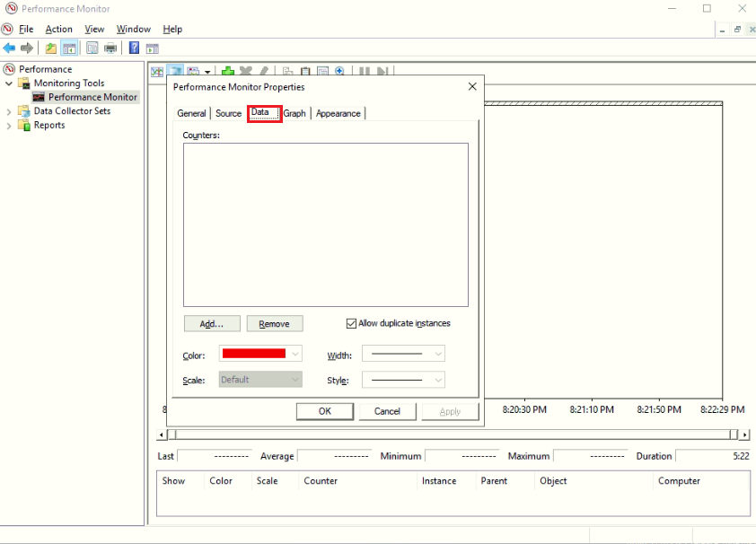This screenshot has height=544, width=756.
Task: Click the Data Collector Sets folder icon
Action: coord(24,110)
